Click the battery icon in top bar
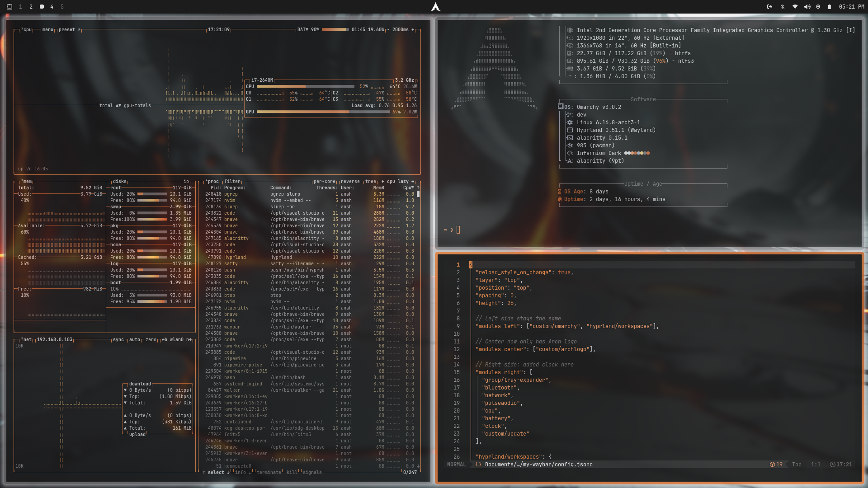868x488 pixels. 829,7
